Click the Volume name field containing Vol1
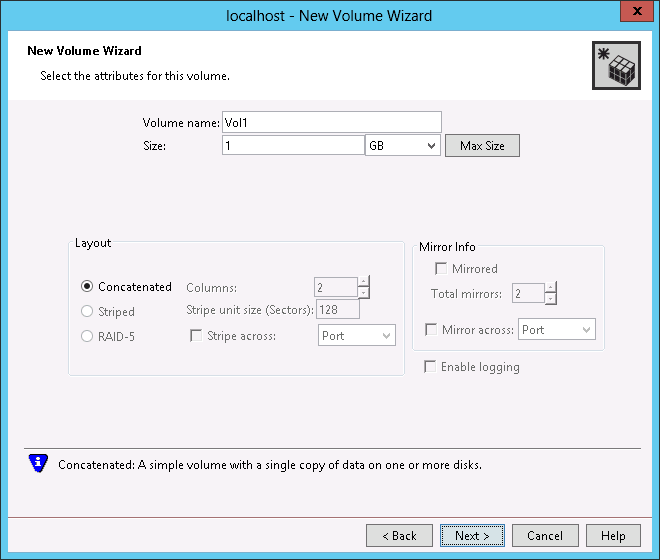The image size is (660, 560). (332, 123)
